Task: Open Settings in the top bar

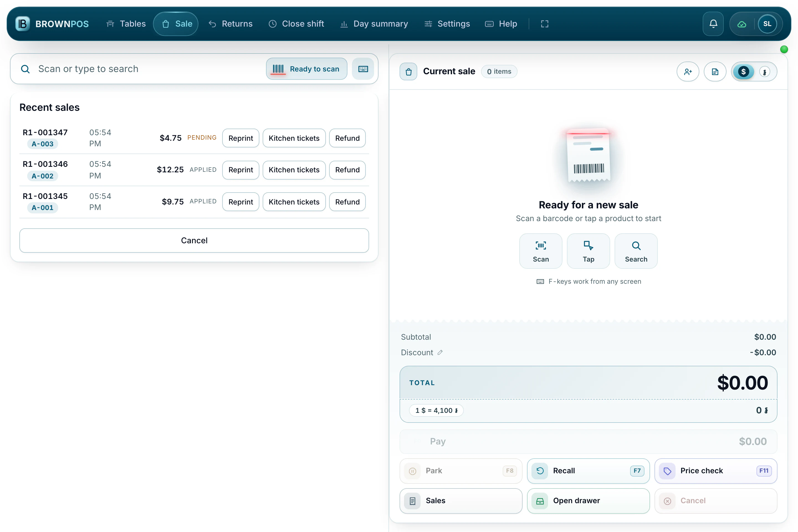Action: [x=447, y=24]
